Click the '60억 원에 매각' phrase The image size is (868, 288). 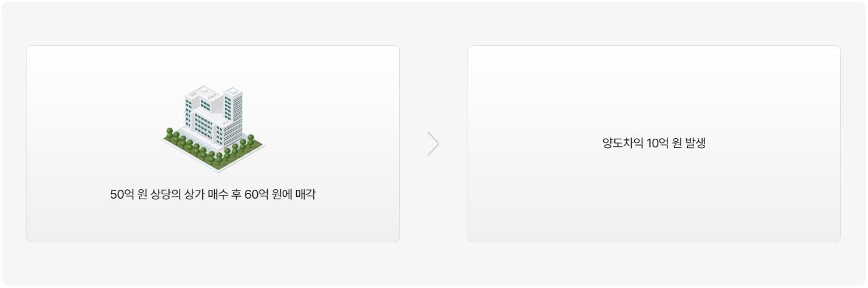(280, 195)
